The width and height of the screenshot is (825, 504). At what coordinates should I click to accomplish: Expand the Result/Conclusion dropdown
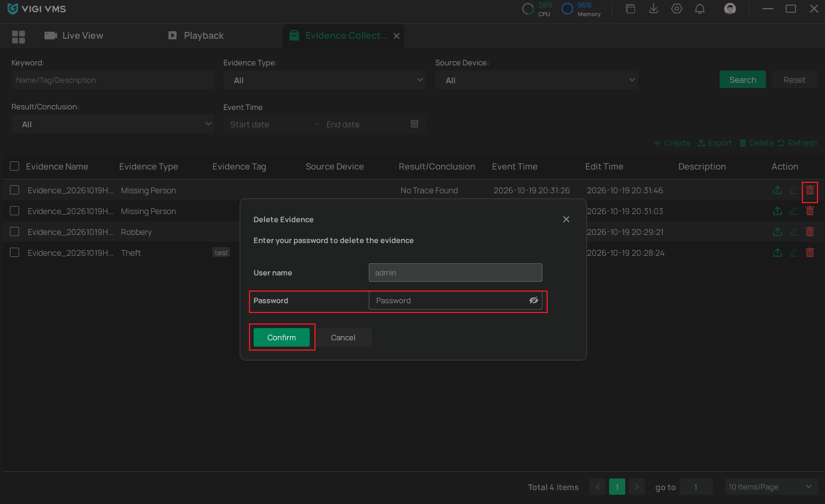tap(113, 124)
